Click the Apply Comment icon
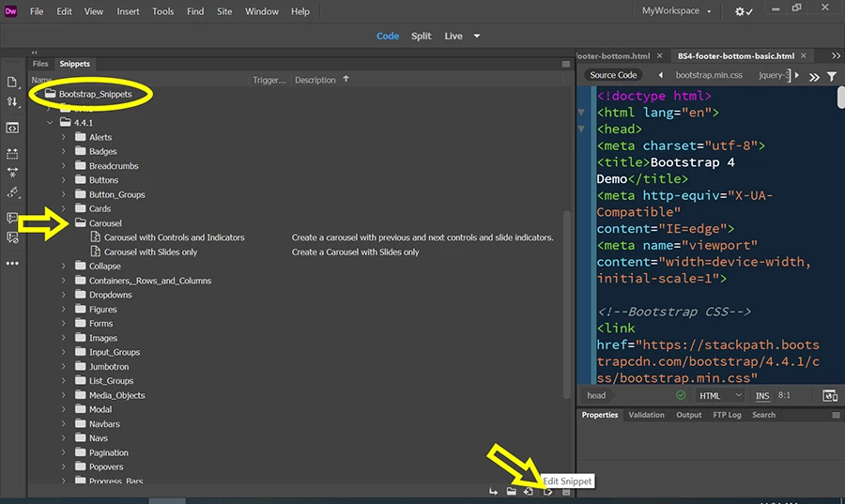The image size is (845, 504). 12,218
